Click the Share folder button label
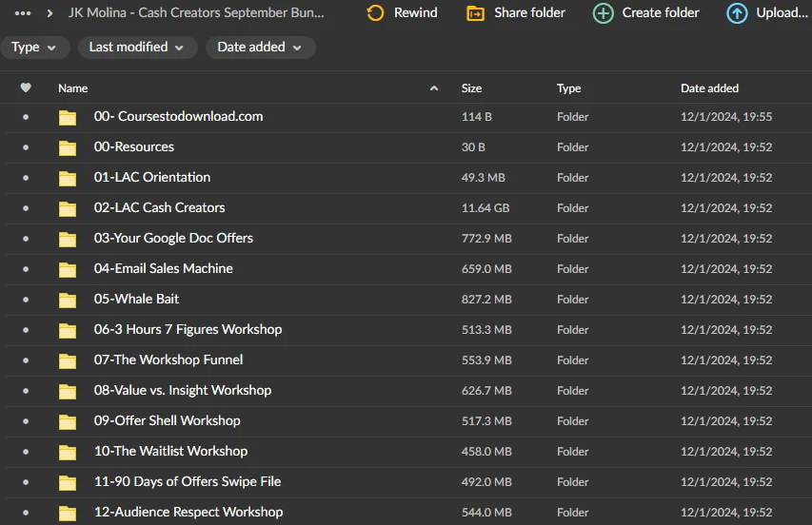The height and width of the screenshot is (525, 812). [530, 12]
